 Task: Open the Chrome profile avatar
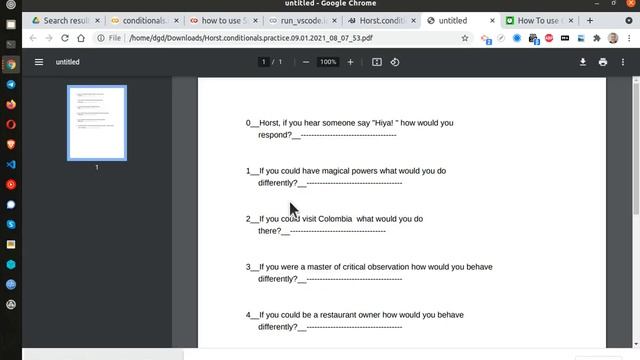pyautogui.click(x=613, y=38)
